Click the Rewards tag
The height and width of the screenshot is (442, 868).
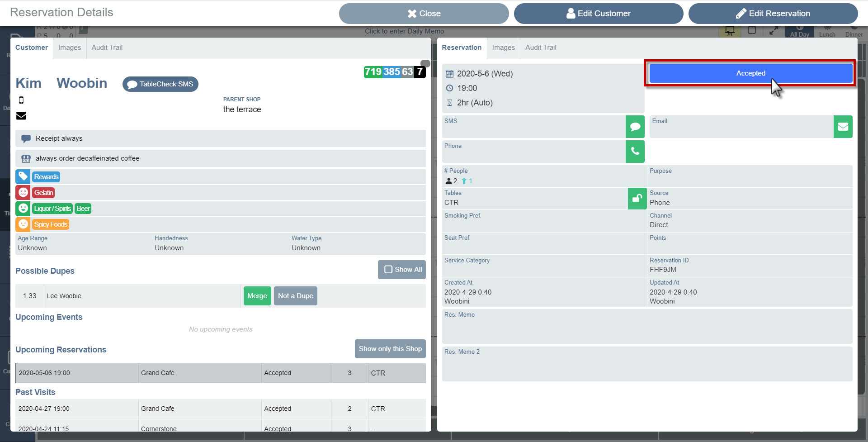(x=46, y=177)
